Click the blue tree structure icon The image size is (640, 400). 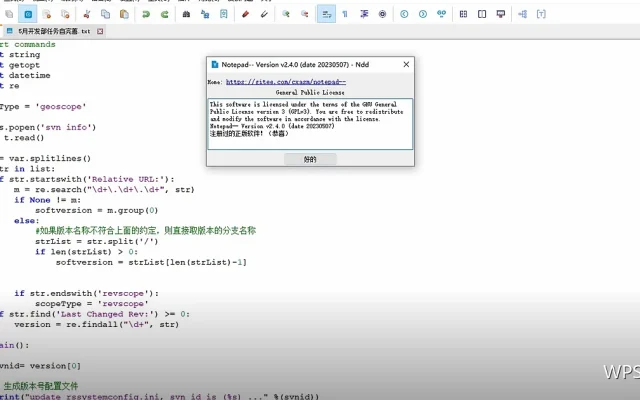pos(522,14)
